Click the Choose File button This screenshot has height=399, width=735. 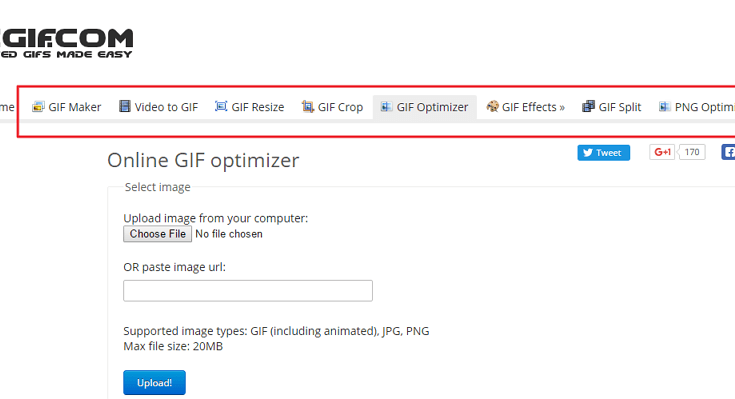tap(158, 234)
